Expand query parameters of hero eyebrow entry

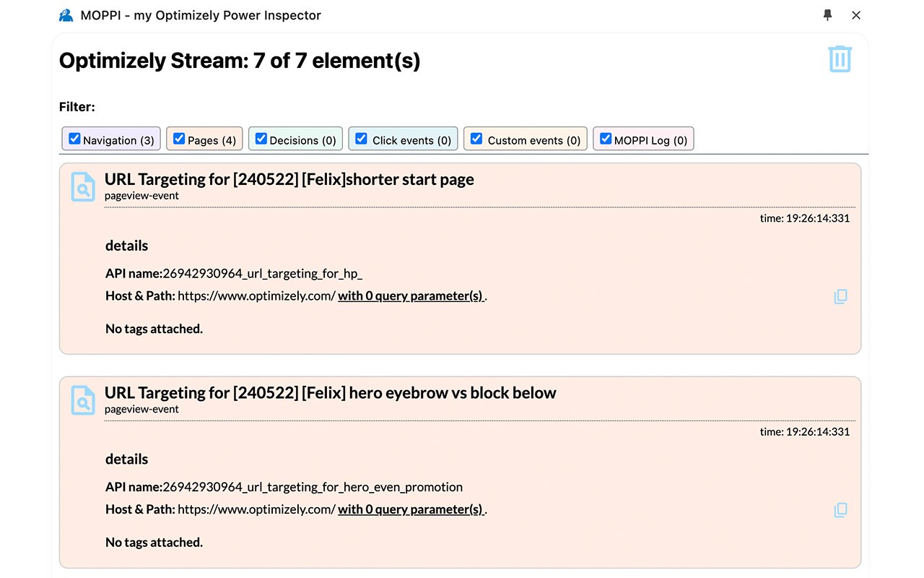point(411,509)
